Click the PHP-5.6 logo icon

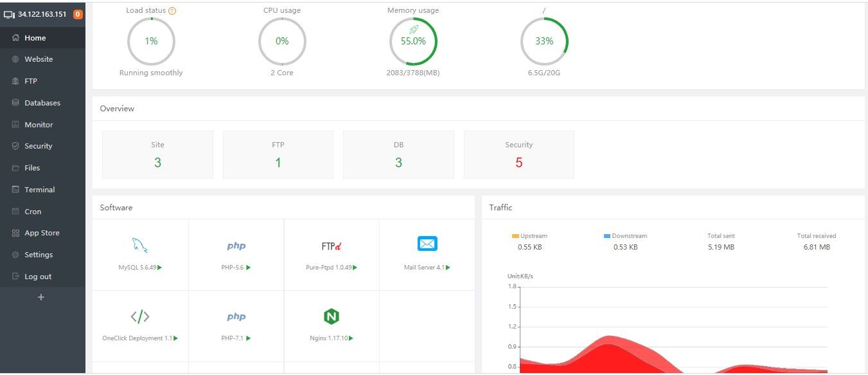coord(236,246)
